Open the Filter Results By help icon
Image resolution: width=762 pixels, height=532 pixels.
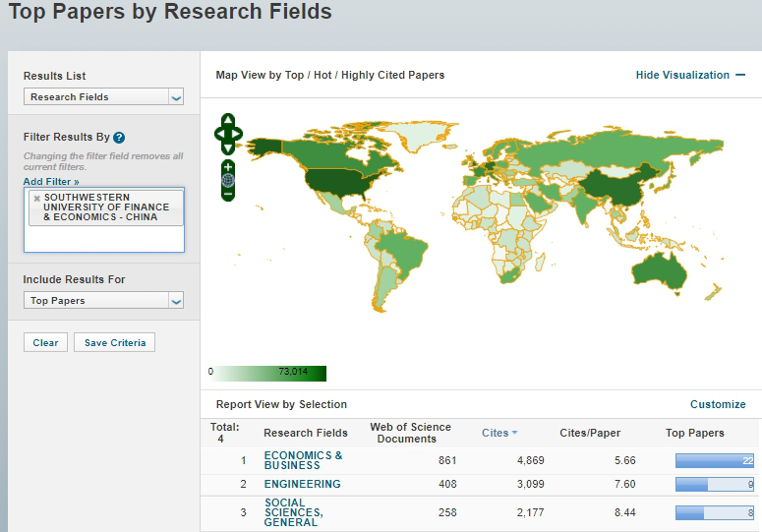[x=119, y=138]
